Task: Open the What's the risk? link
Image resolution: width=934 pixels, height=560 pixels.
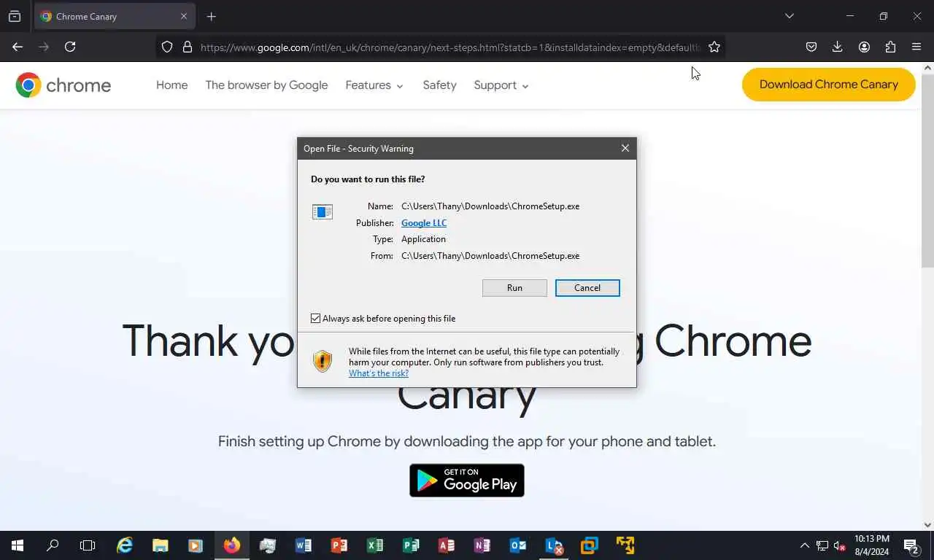Action: click(379, 373)
